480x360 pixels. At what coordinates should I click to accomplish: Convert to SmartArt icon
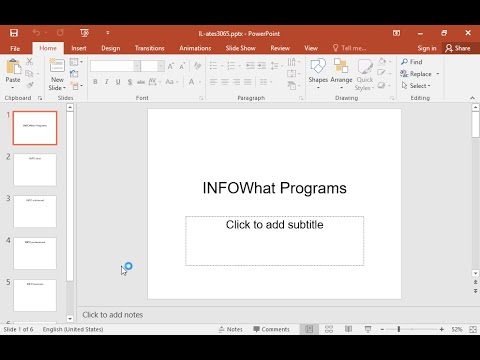292,86
